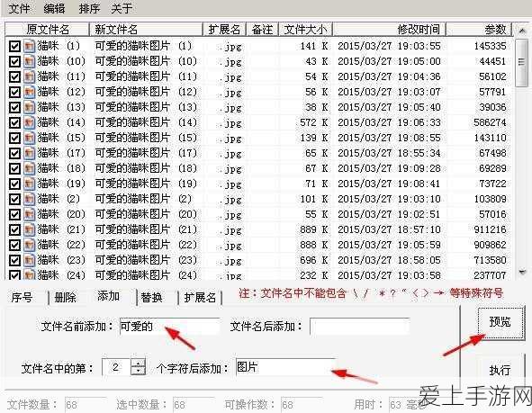This screenshot has height=413, width=532.
Task: Click the parameter value 586274
Action: point(490,122)
